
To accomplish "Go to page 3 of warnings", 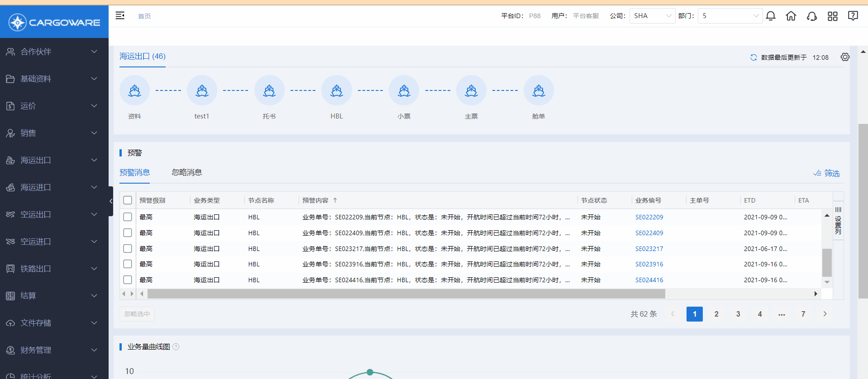I will pyautogui.click(x=738, y=314).
